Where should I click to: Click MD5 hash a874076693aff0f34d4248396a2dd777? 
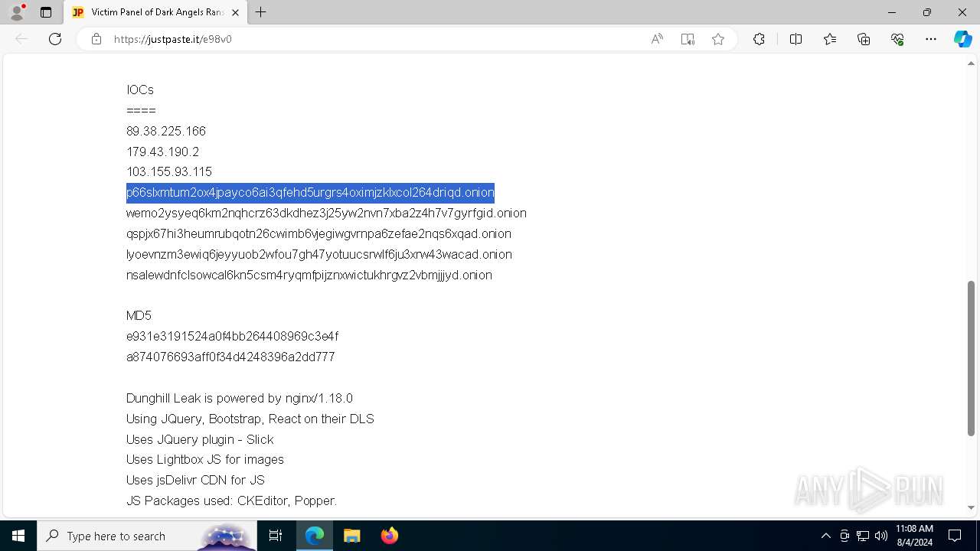(x=230, y=357)
